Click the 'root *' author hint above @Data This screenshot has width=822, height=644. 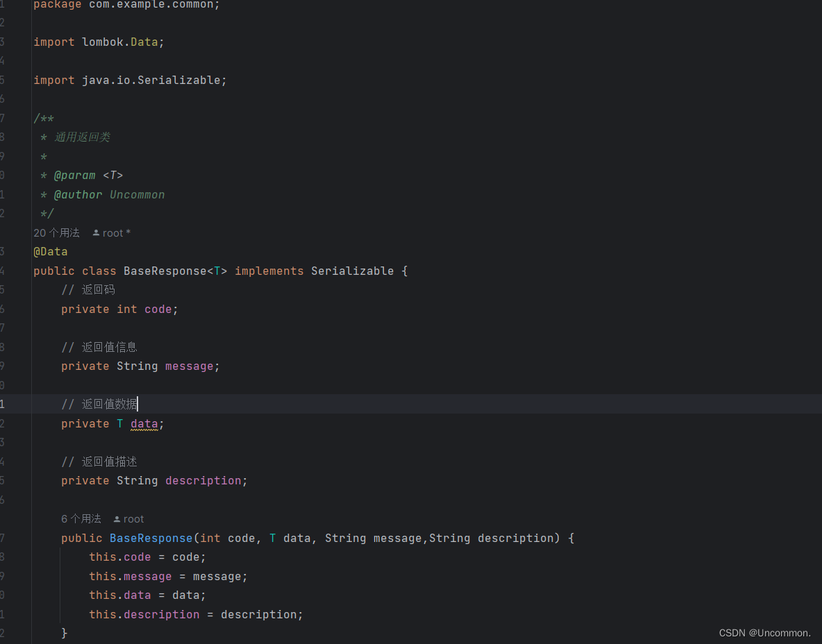click(117, 233)
